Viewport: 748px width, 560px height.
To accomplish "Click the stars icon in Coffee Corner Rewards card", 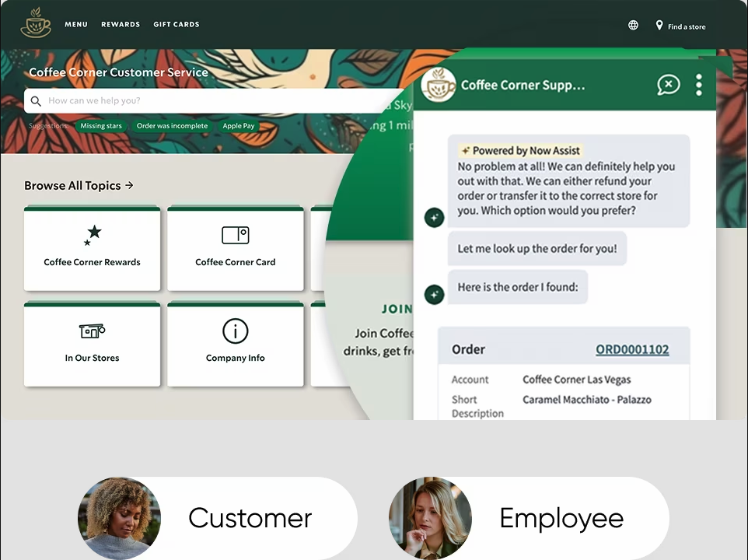I will (x=93, y=235).
